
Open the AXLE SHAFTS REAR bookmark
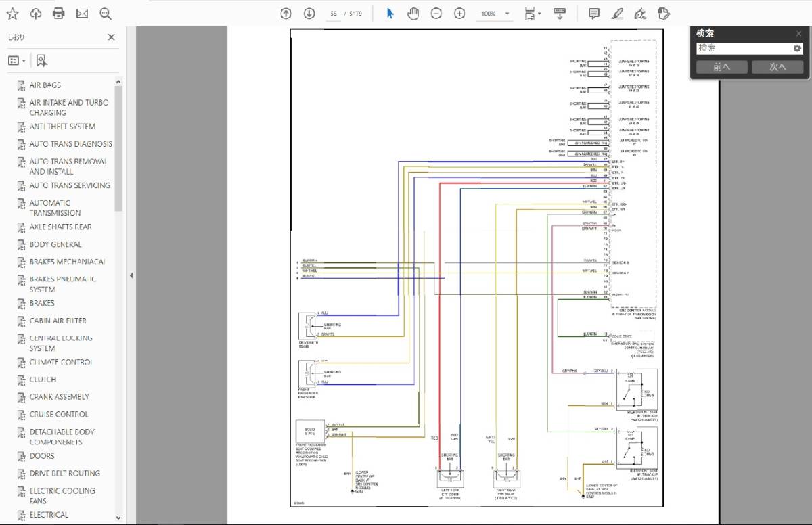pos(60,227)
